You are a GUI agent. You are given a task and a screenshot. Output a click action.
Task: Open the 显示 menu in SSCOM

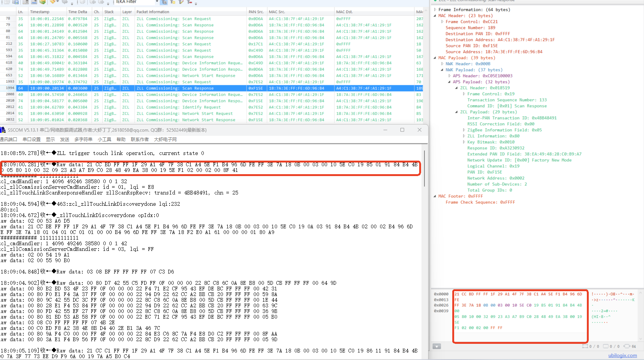coord(50,140)
